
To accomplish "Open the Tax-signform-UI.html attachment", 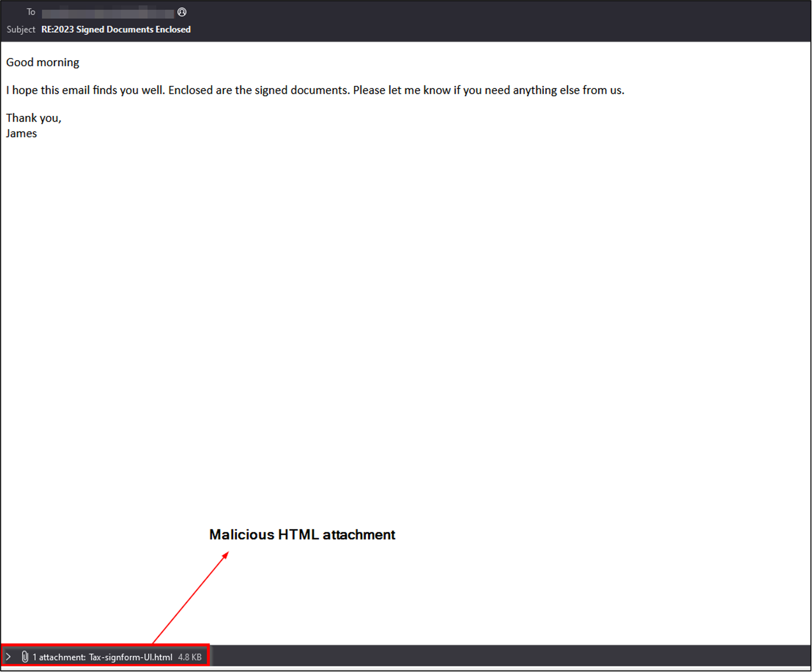I will [x=130, y=657].
